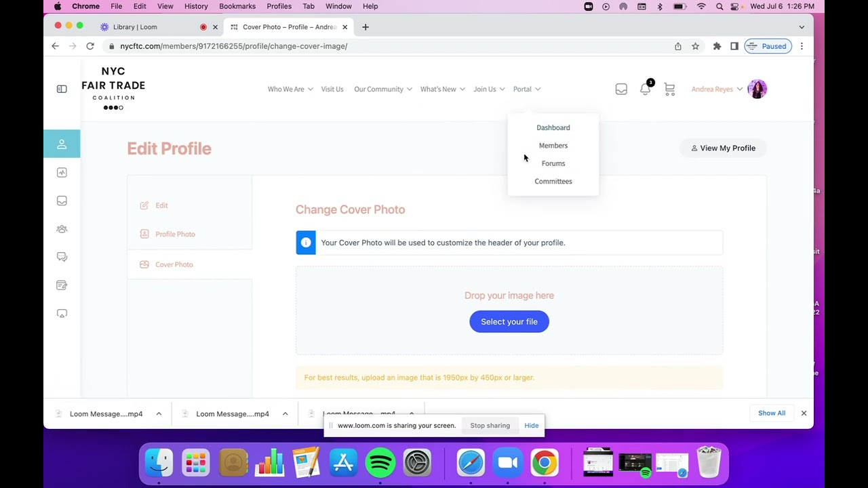The image size is (868, 488).
Task: Open Andrea Reyes account dropdown
Action: coord(717,89)
